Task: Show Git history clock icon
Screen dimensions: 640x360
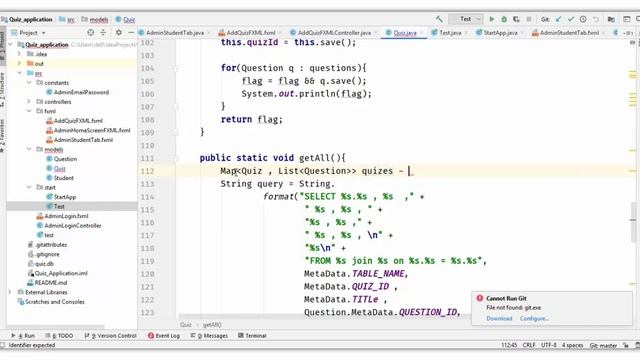Action: [x=583, y=19]
